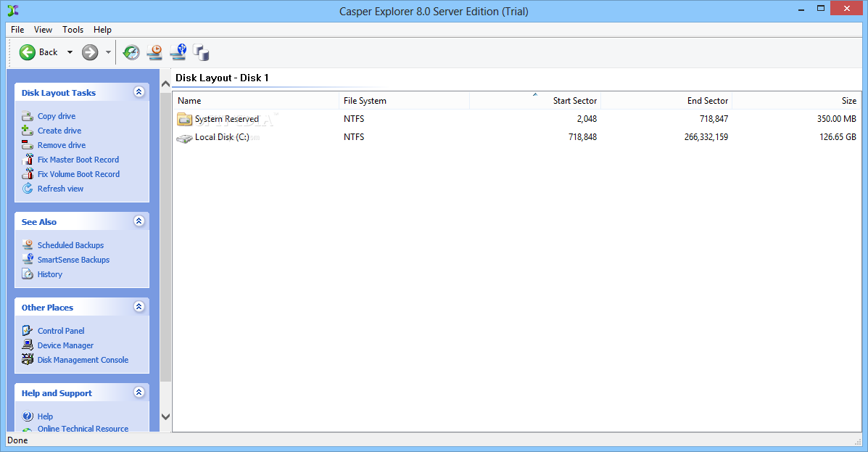Open the Device Manager link
This screenshot has width=868, height=452.
65,345
